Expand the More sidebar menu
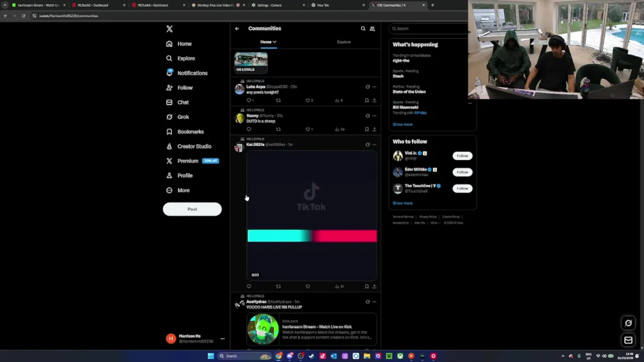This screenshot has height=362, width=644. [x=178, y=190]
